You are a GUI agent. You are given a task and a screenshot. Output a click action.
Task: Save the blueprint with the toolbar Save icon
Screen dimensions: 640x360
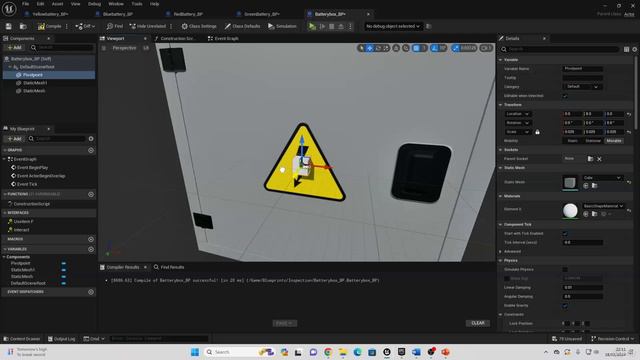point(9,26)
